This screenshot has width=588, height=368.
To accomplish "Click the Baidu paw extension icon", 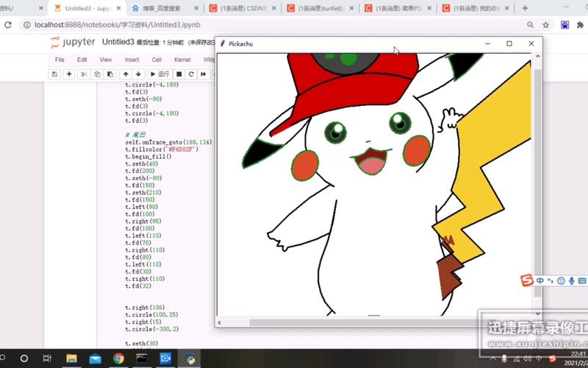I will click(564, 25).
